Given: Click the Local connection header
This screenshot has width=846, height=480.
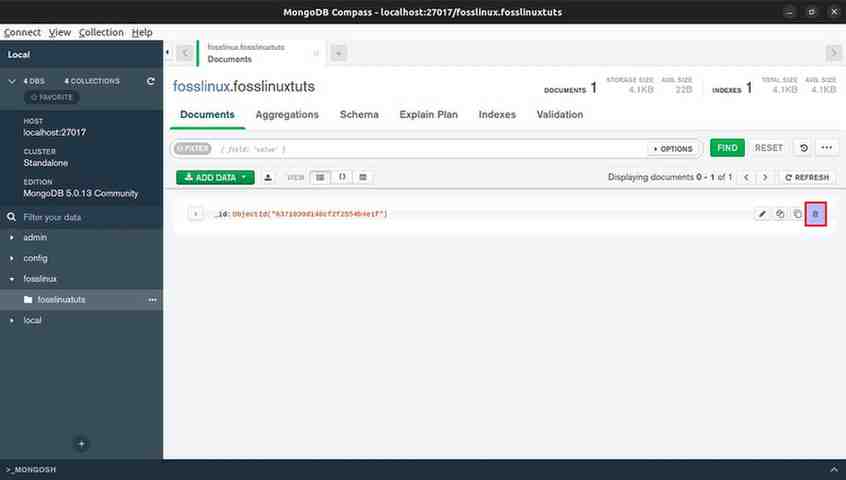Looking at the screenshot, I should point(81,54).
